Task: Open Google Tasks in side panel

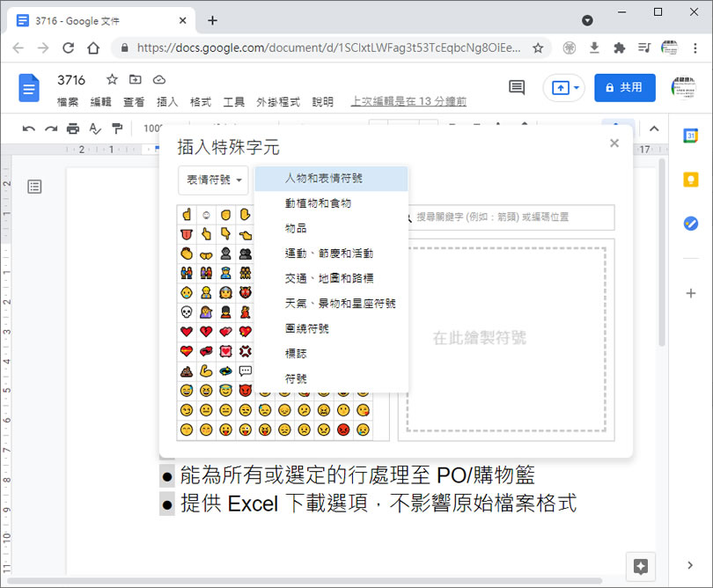Action: pos(691,224)
